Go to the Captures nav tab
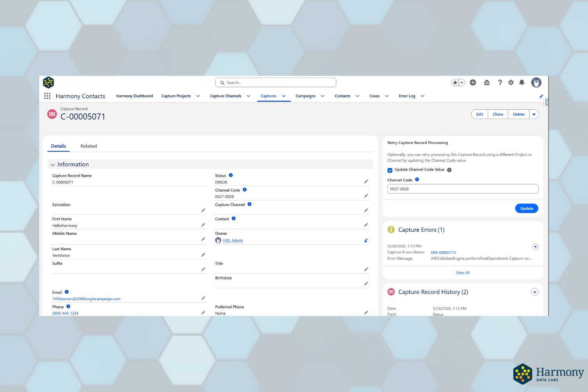Screen dimensions: 588x392 click(x=269, y=96)
